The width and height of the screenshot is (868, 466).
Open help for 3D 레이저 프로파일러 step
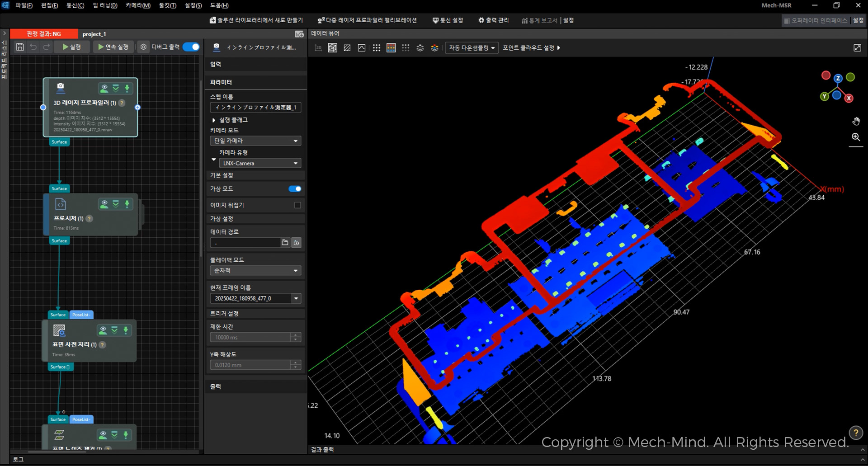tap(122, 103)
